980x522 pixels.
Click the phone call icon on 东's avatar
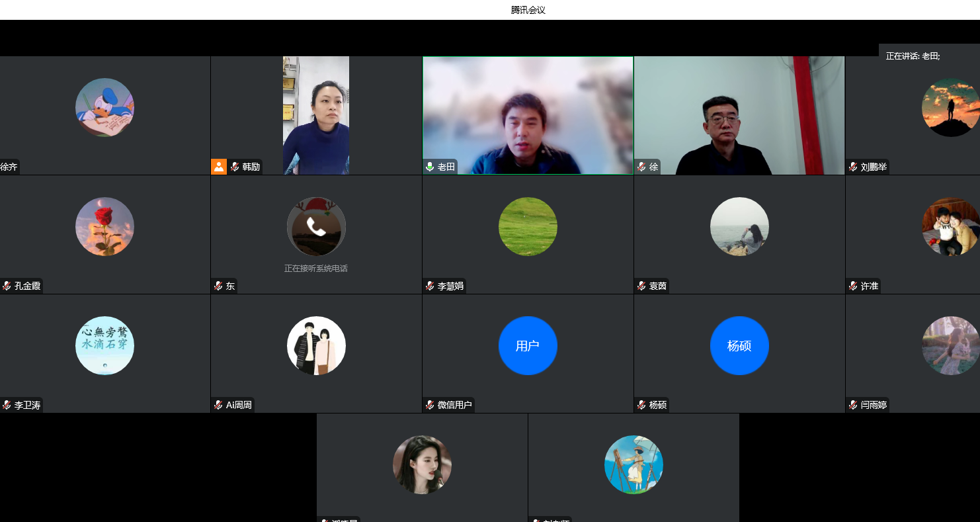pyautogui.click(x=316, y=227)
